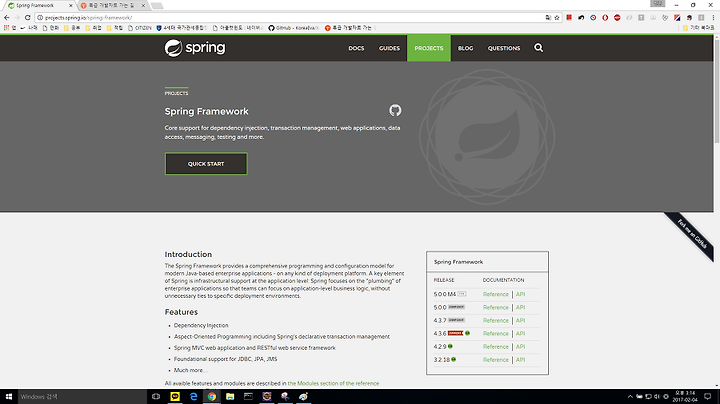Open the DOCS menu item
This screenshot has width=720, height=404.
click(356, 48)
